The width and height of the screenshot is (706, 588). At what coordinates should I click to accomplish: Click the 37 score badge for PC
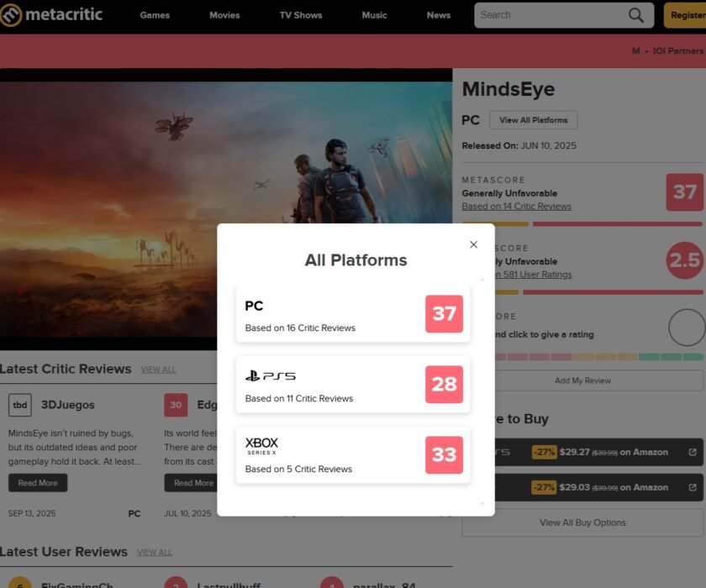[444, 313]
